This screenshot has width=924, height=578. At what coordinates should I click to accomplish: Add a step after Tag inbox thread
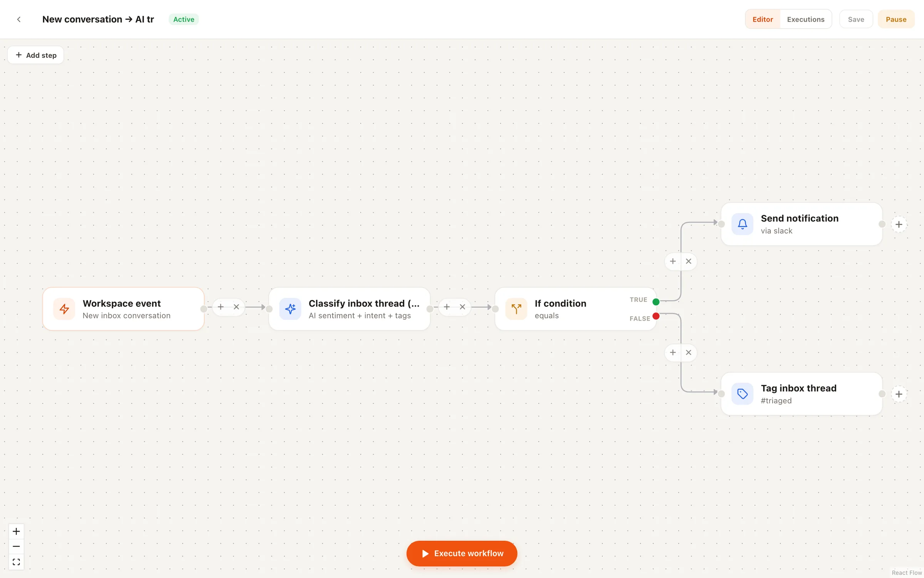pyautogui.click(x=899, y=394)
